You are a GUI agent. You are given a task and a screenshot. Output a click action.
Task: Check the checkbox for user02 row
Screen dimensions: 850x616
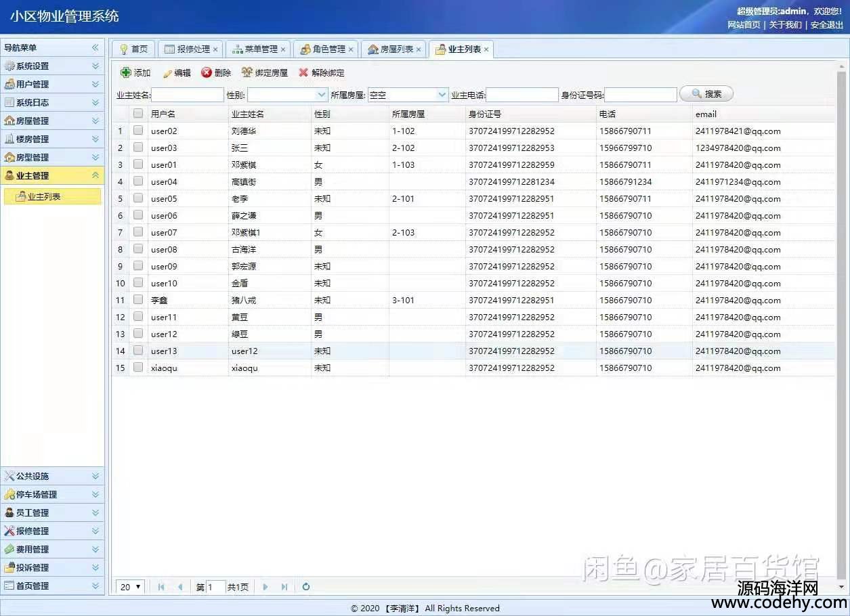tap(138, 131)
